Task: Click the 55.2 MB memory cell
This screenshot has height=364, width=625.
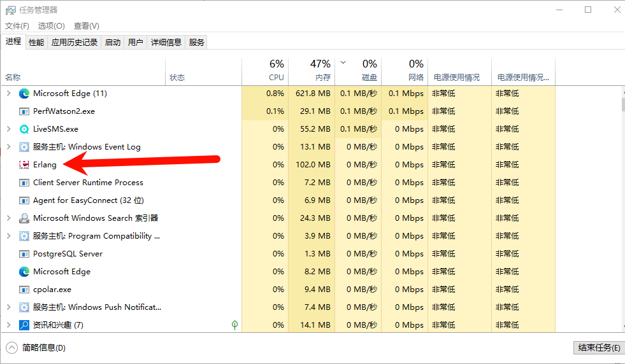Action: (x=312, y=129)
